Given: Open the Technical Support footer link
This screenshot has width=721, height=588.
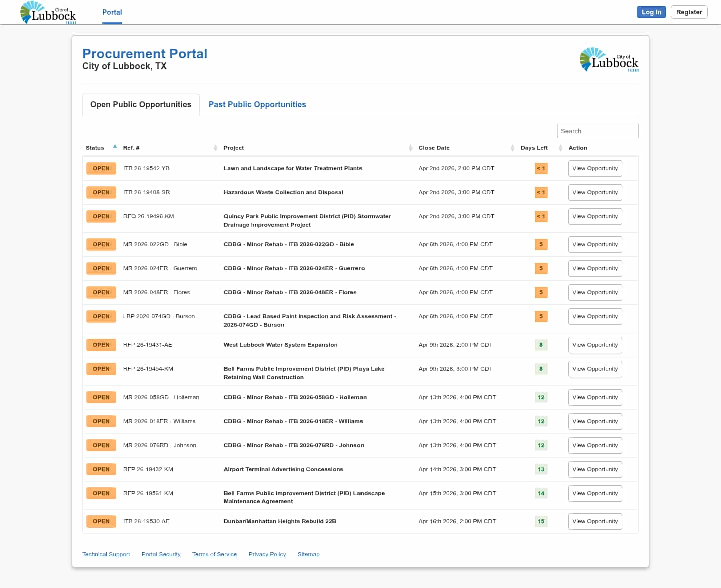Looking at the screenshot, I should [106, 555].
